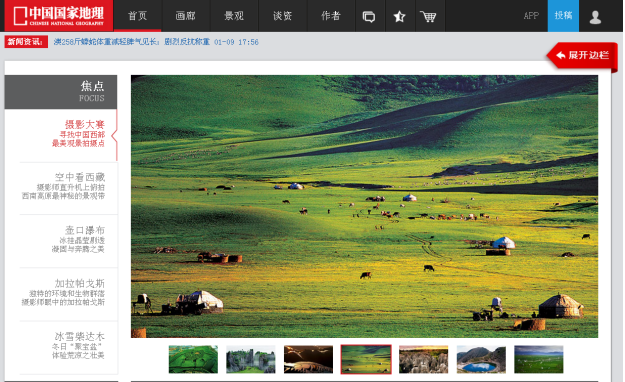Screen dimensions: 625x382
Task: Click the blue 投稿 submit button
Action: coord(563,16)
